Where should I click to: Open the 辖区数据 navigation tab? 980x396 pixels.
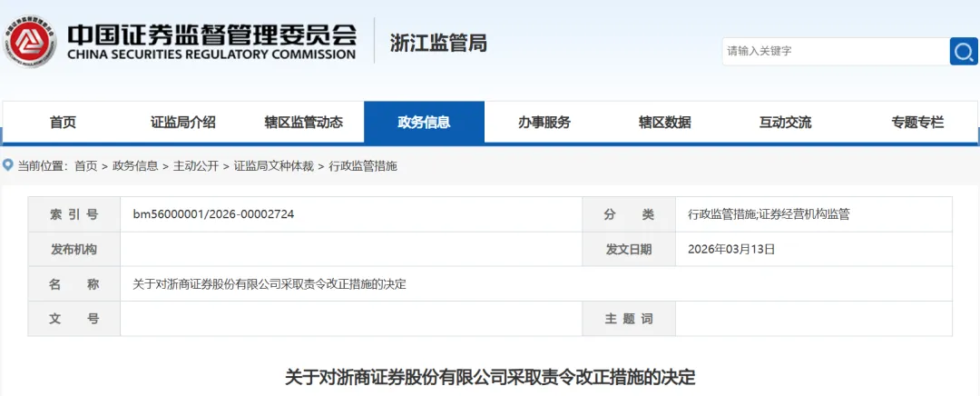pyautogui.click(x=665, y=123)
